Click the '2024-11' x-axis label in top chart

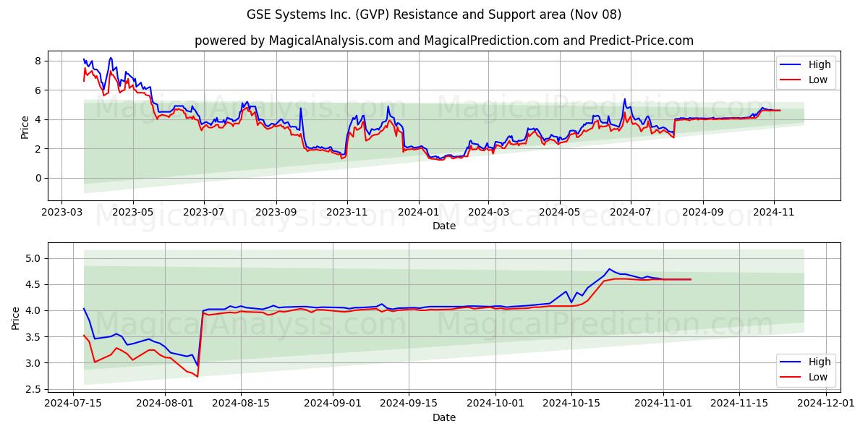(x=774, y=213)
